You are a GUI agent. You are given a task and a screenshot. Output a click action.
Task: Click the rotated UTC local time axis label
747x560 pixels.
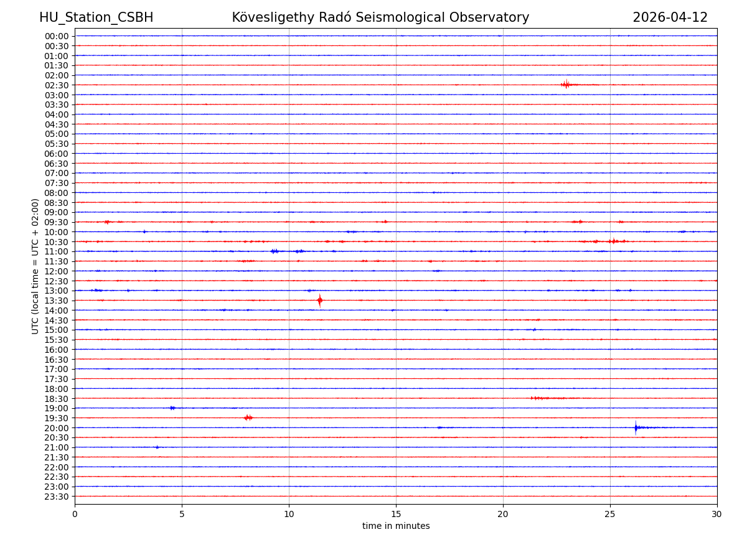tap(36, 266)
